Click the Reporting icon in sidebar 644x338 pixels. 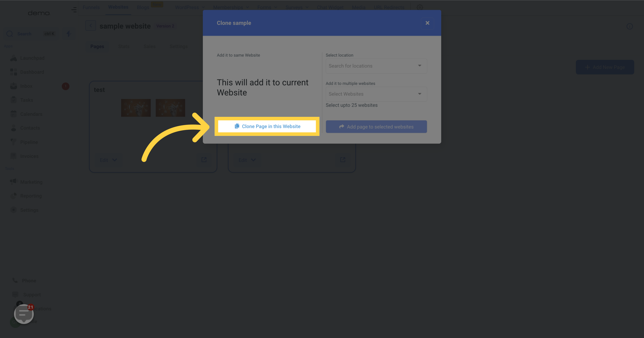click(x=13, y=196)
